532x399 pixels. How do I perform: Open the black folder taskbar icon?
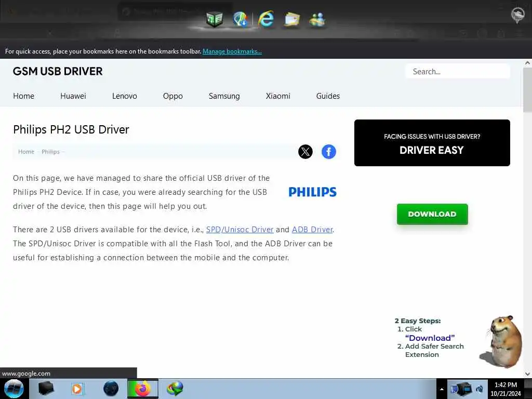tap(46, 389)
